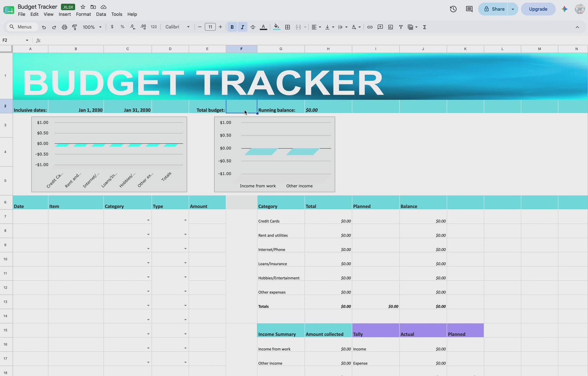
Task: Click the formula bar input
Action: pyautogui.click(x=314, y=40)
